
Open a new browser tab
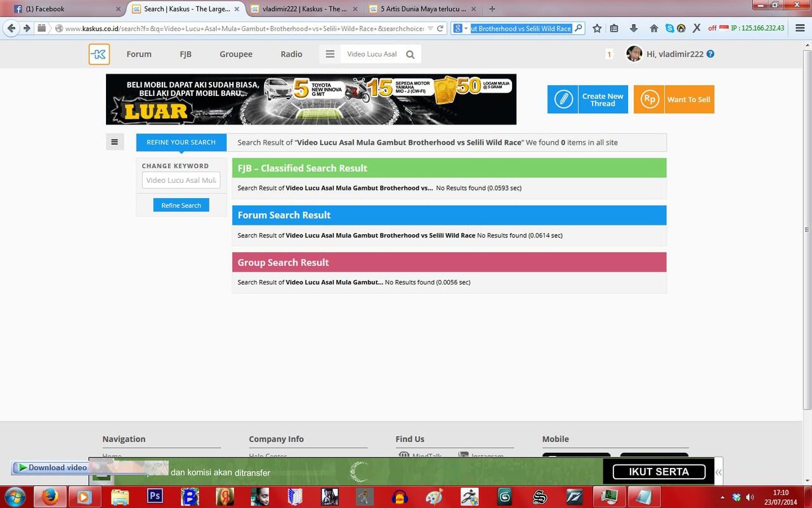492,9
